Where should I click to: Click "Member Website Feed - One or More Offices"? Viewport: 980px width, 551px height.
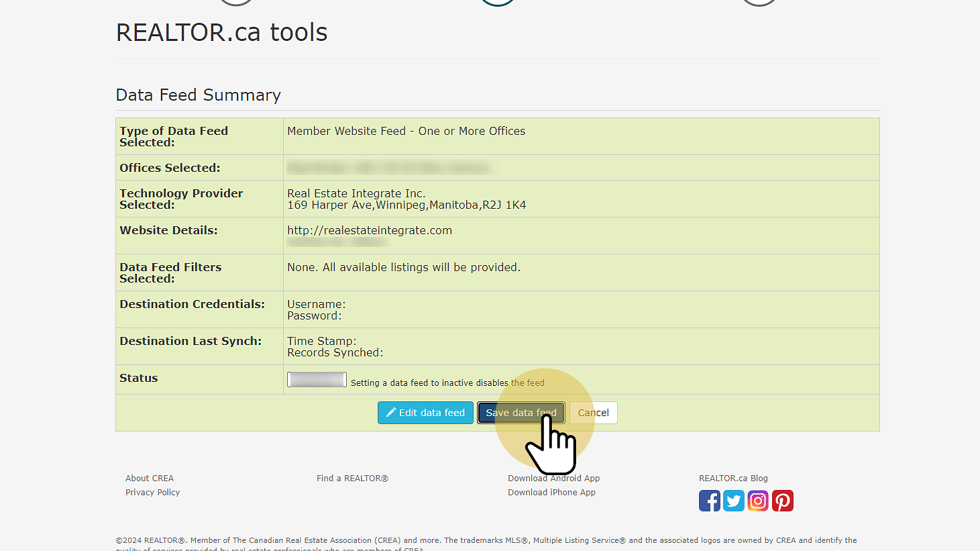(406, 131)
